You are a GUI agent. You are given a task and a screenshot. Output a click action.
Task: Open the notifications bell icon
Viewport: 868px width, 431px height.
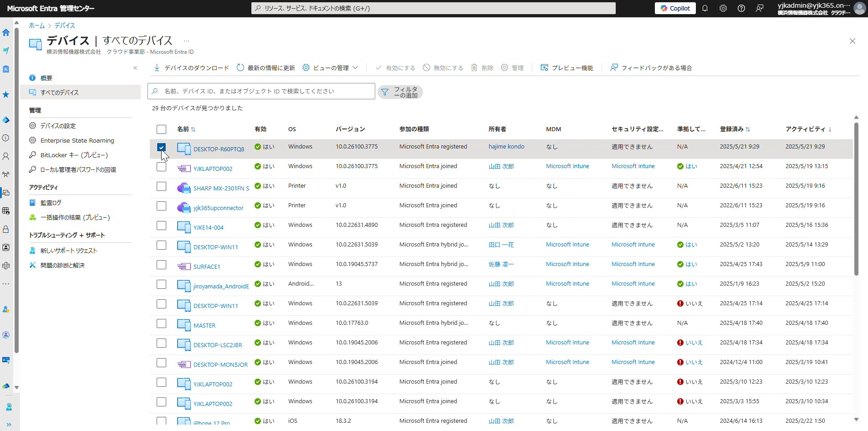[x=705, y=8]
